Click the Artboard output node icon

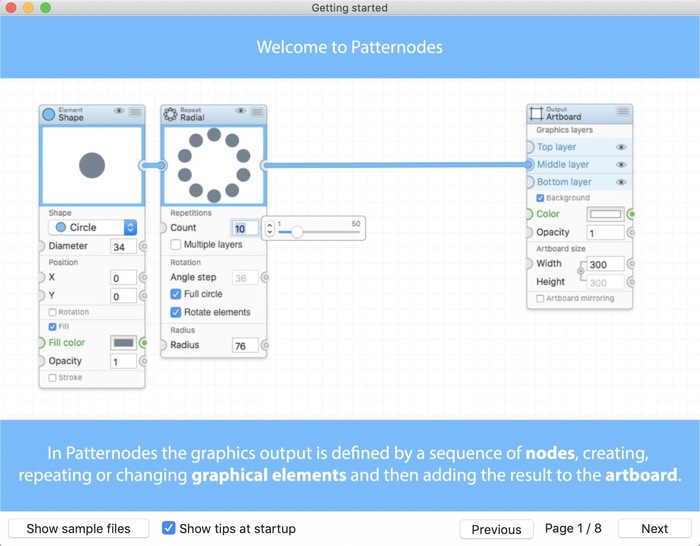[x=536, y=113]
